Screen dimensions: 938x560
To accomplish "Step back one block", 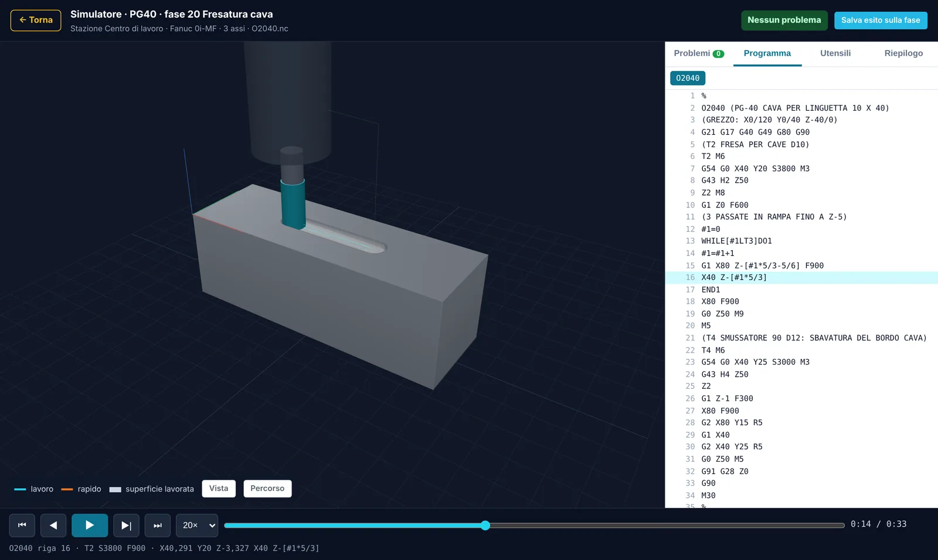I will tap(53, 525).
